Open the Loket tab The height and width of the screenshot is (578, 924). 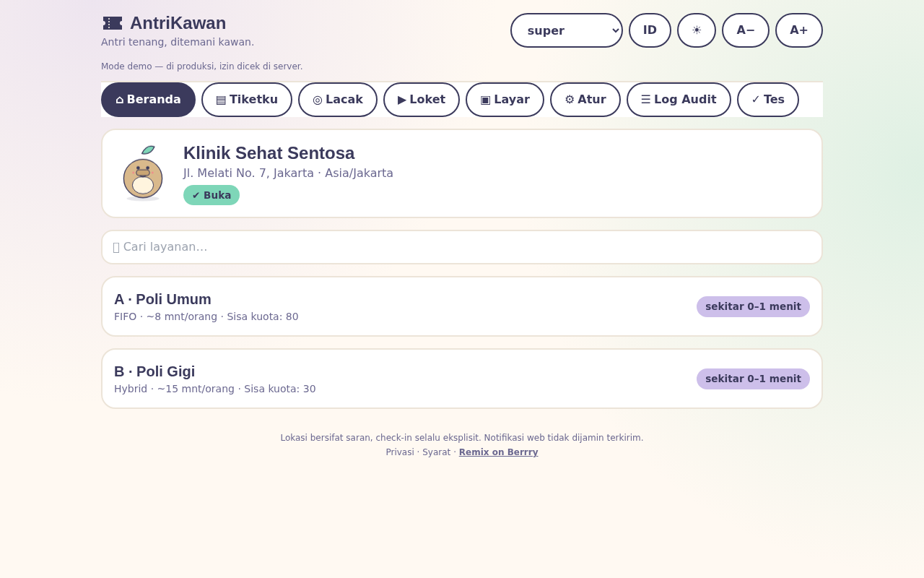[422, 100]
